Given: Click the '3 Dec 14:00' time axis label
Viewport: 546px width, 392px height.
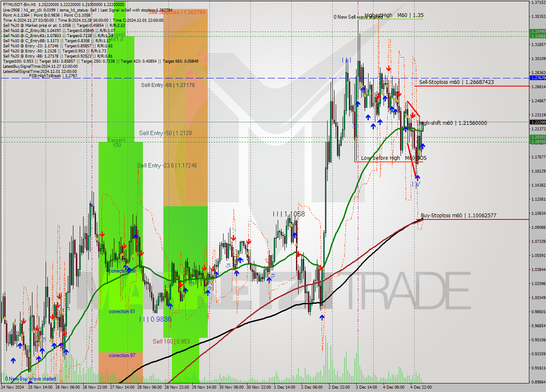Looking at the screenshot, I should (x=366, y=388).
